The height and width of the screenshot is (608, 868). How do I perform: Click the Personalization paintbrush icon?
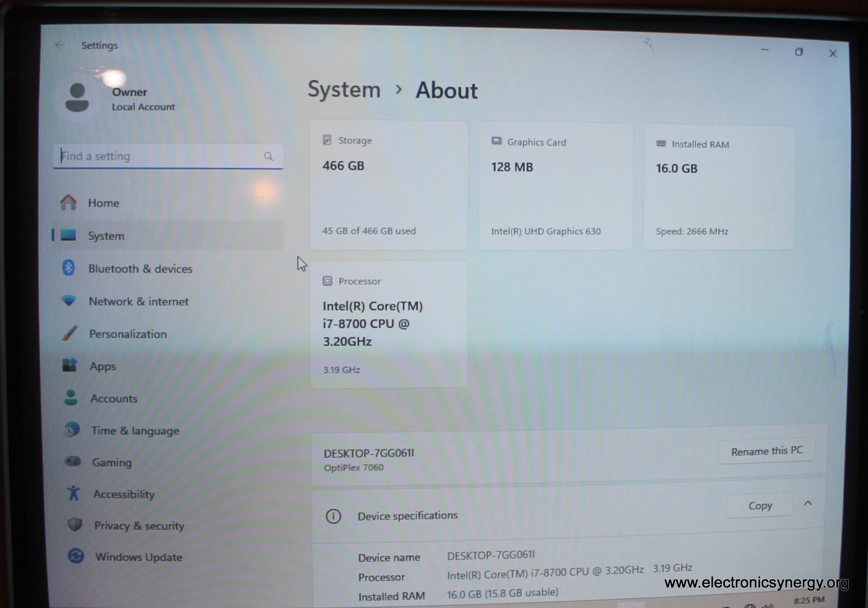(70, 333)
